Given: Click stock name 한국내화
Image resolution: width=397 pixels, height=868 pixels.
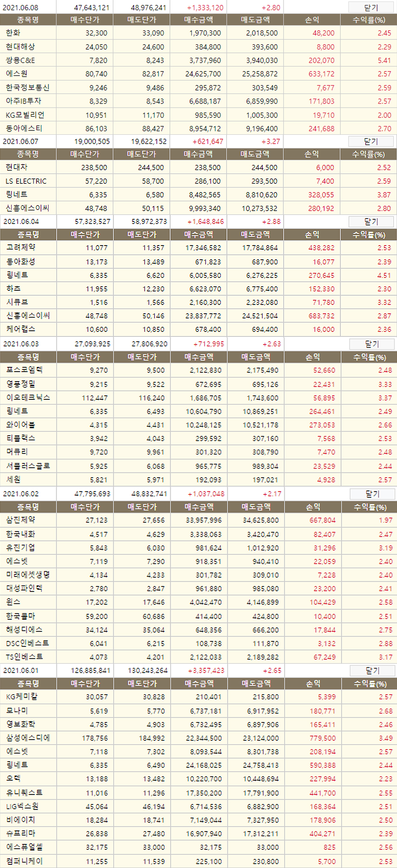Looking at the screenshot, I should coord(21,535).
